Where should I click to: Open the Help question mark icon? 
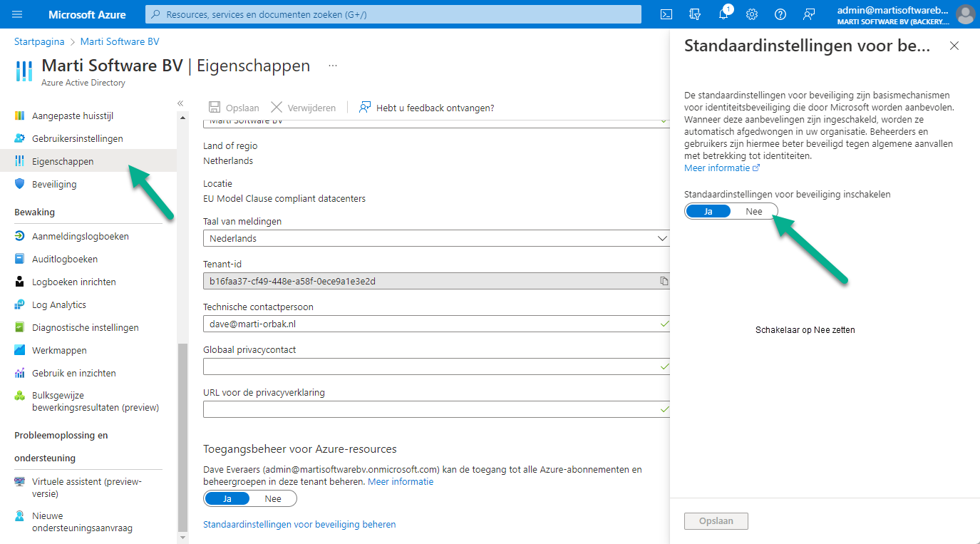780,14
